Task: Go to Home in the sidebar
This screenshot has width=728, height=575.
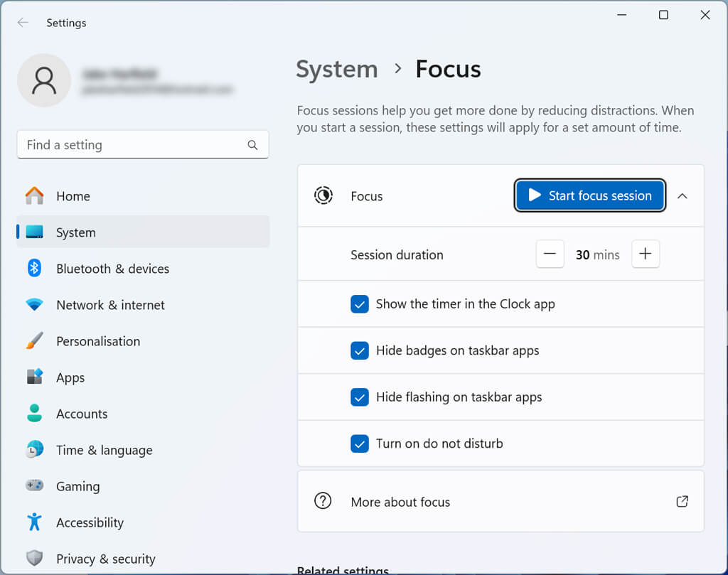Action: 73,196
